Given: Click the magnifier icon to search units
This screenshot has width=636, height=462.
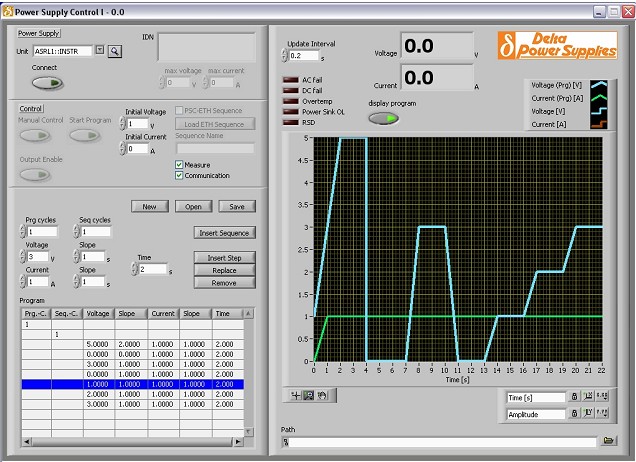Looking at the screenshot, I should [115, 50].
